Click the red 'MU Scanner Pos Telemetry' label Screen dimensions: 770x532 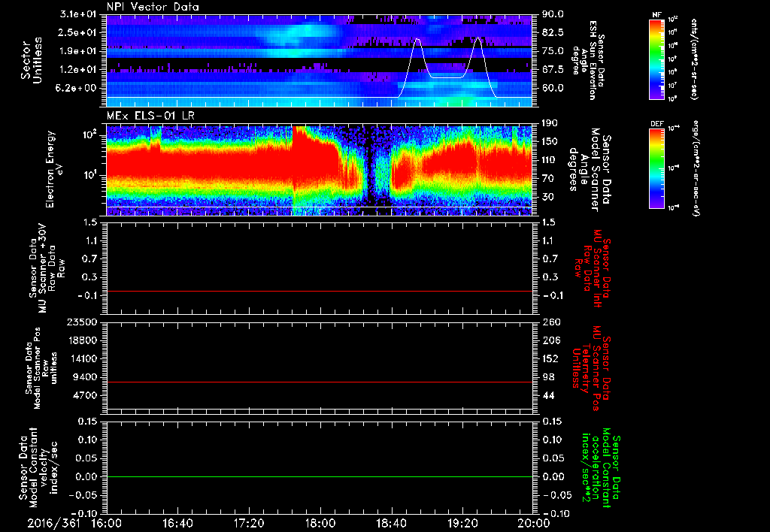pyautogui.click(x=591, y=368)
